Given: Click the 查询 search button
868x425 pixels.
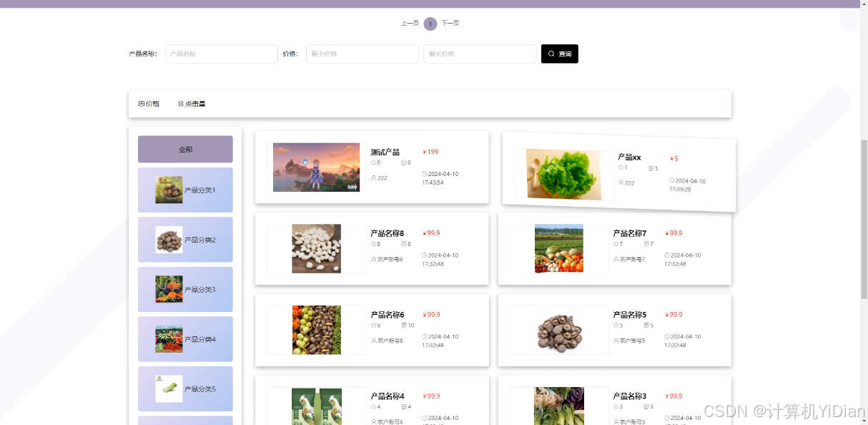Looking at the screenshot, I should pyautogui.click(x=560, y=54).
